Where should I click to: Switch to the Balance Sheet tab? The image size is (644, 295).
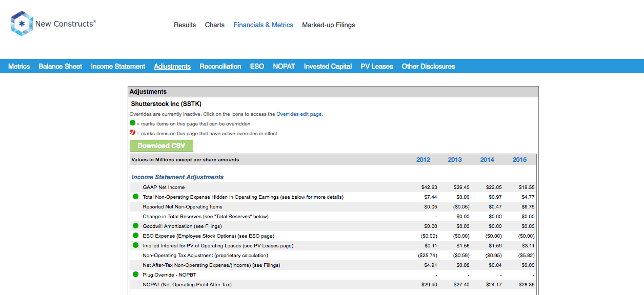tap(60, 66)
